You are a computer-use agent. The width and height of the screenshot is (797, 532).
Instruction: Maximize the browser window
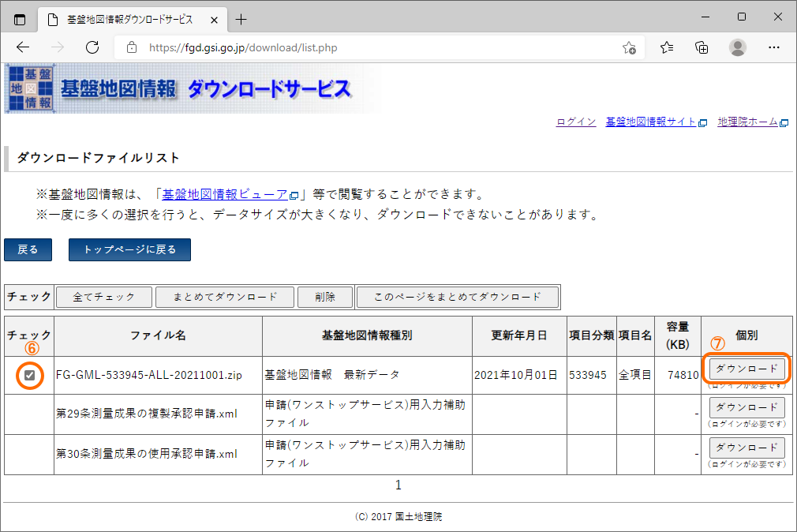742,17
